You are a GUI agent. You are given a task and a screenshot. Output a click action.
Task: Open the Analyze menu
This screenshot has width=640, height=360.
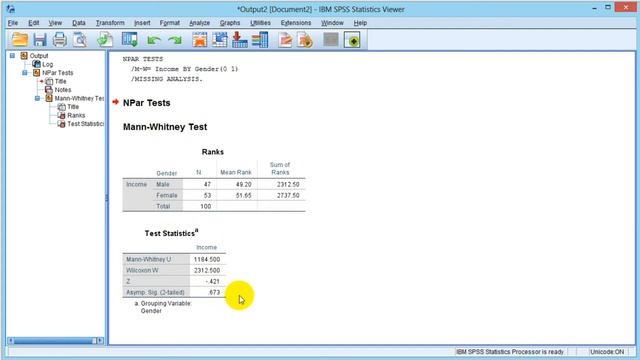(x=199, y=23)
